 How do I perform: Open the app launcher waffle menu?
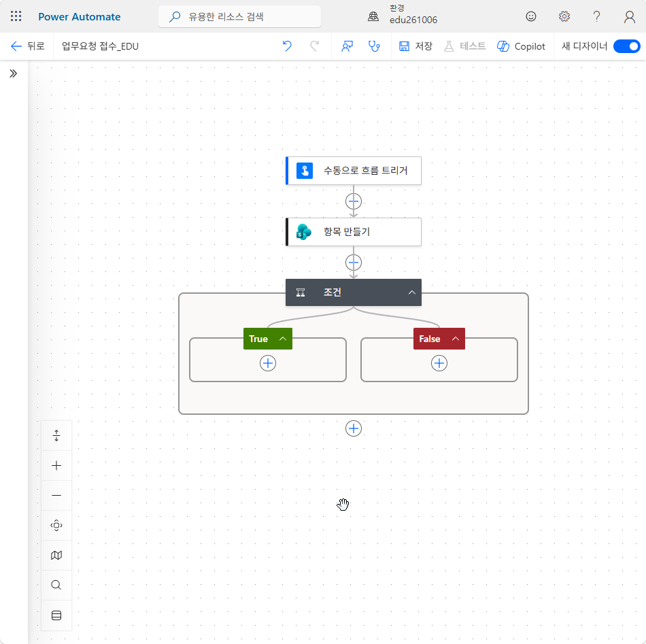pyautogui.click(x=16, y=16)
